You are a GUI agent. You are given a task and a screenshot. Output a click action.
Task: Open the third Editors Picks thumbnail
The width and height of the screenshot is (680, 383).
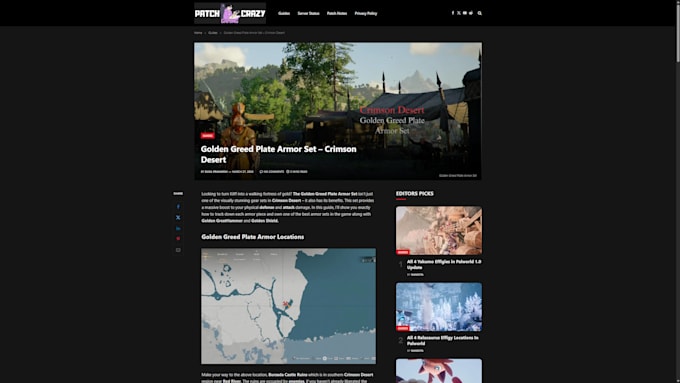click(x=439, y=371)
